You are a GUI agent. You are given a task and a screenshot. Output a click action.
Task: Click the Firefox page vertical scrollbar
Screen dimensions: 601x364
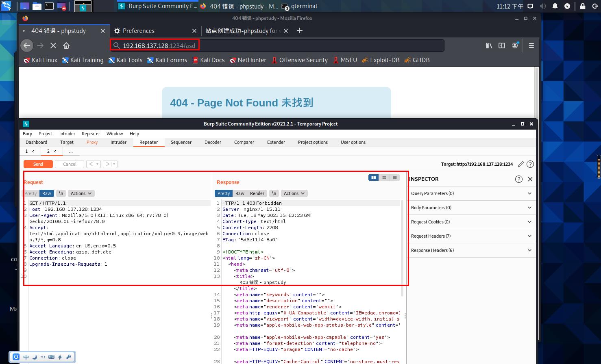(536, 93)
